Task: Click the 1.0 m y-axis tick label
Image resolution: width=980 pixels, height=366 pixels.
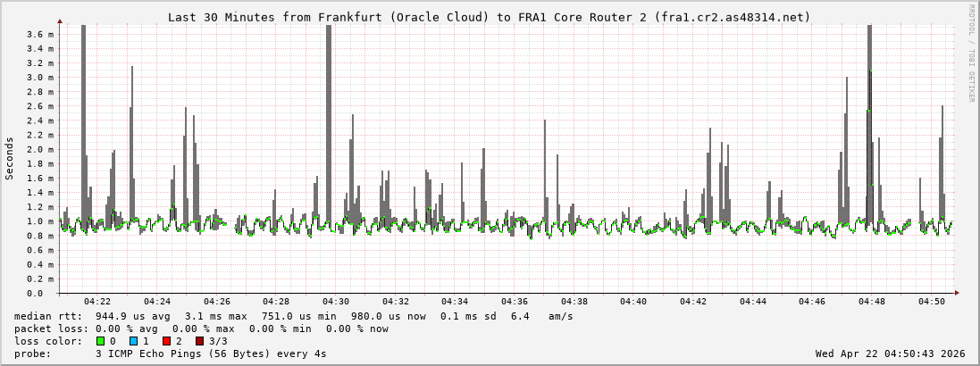Action: coord(41,221)
